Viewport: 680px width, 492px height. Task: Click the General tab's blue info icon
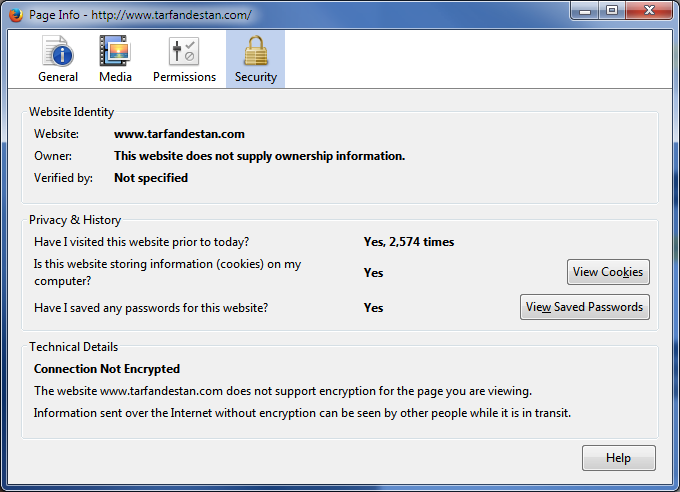(58, 51)
